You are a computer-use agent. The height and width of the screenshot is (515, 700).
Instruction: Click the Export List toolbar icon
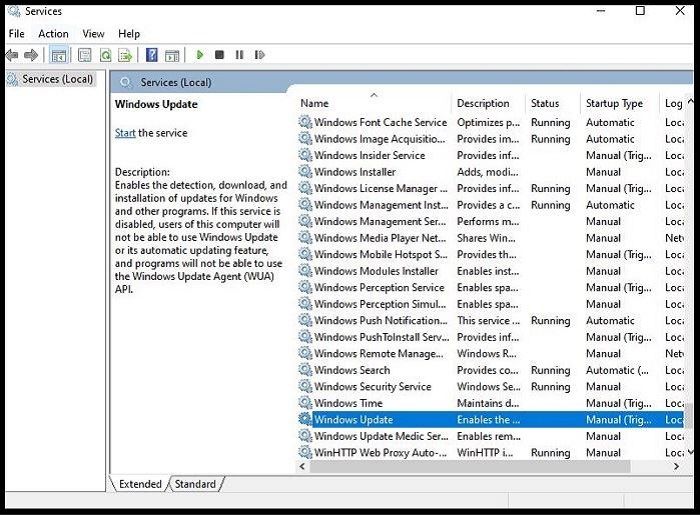click(125, 55)
